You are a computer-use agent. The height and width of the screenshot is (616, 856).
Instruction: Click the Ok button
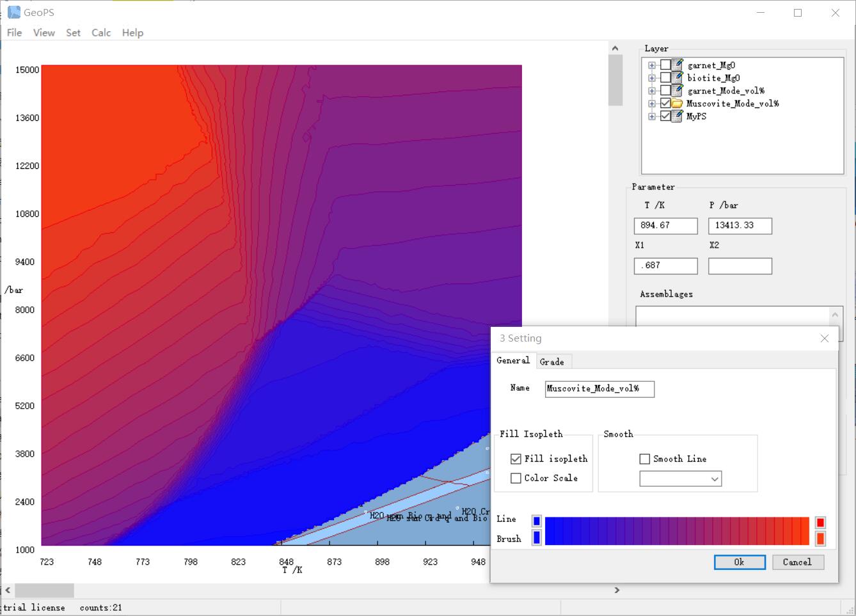[x=739, y=562]
